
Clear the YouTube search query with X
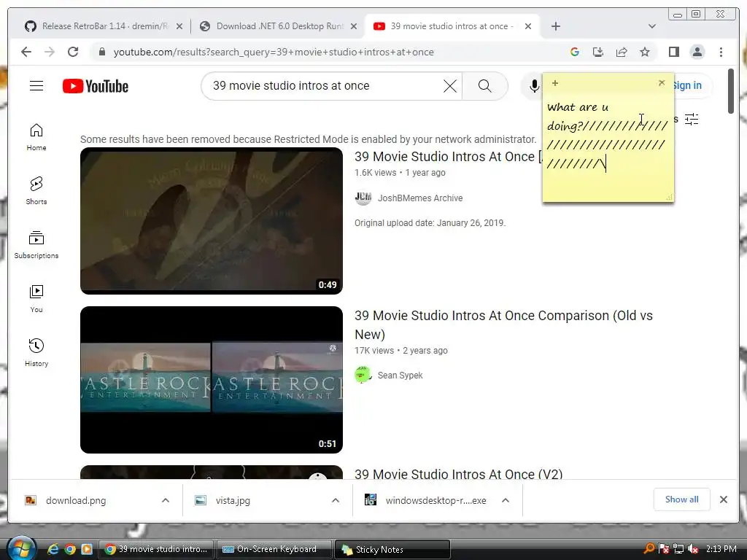click(x=449, y=86)
